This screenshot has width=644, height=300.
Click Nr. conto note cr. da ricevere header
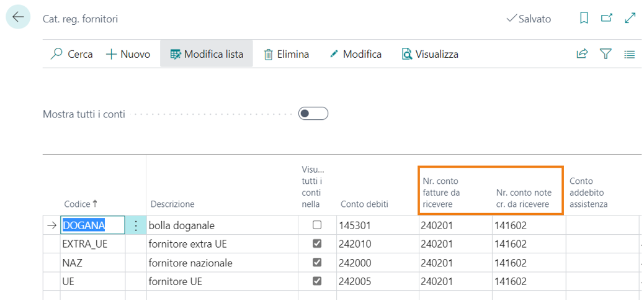coord(523,199)
